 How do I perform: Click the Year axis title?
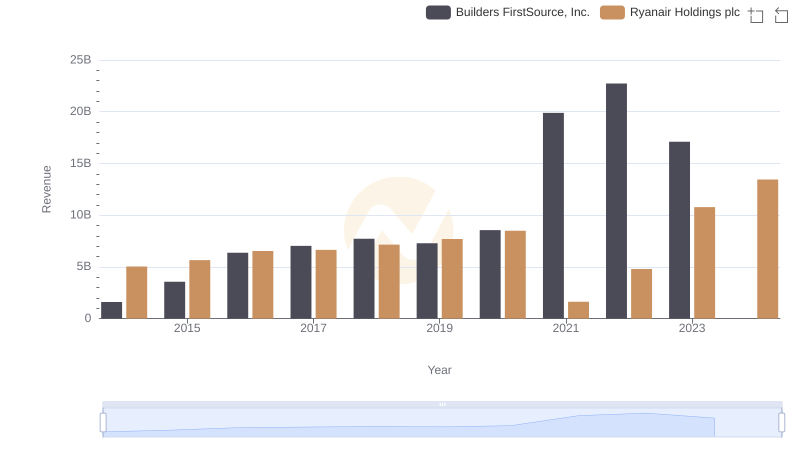pos(439,370)
